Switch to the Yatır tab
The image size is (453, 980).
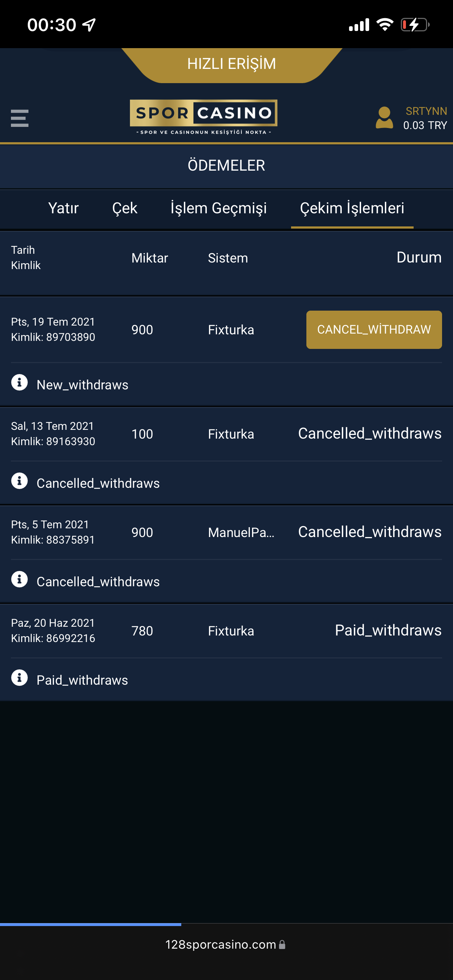(x=63, y=208)
